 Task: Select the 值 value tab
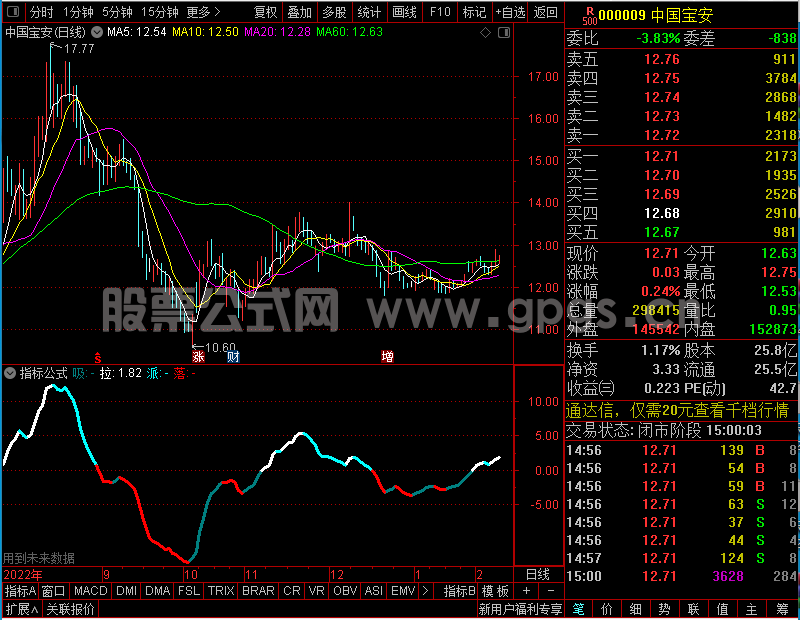(x=722, y=609)
